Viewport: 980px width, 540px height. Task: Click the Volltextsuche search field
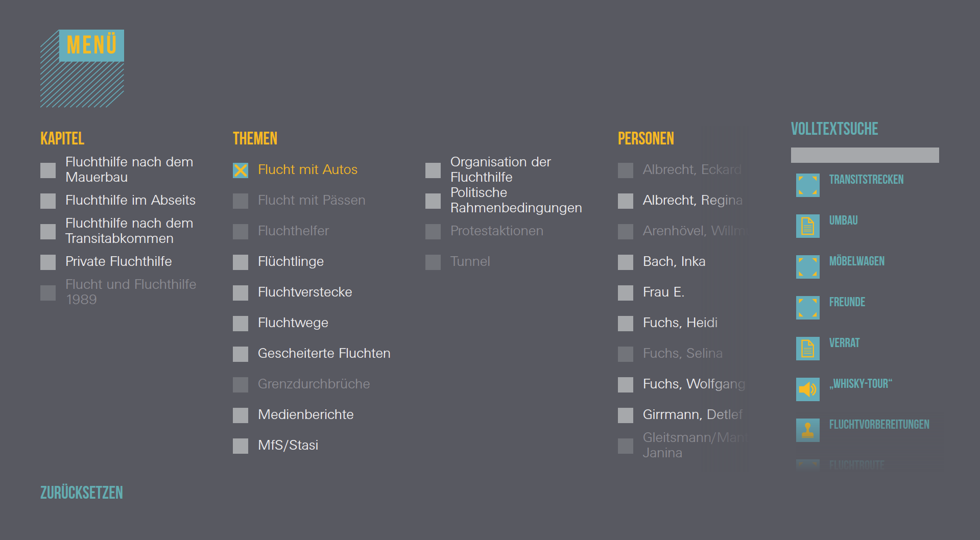[x=865, y=155]
